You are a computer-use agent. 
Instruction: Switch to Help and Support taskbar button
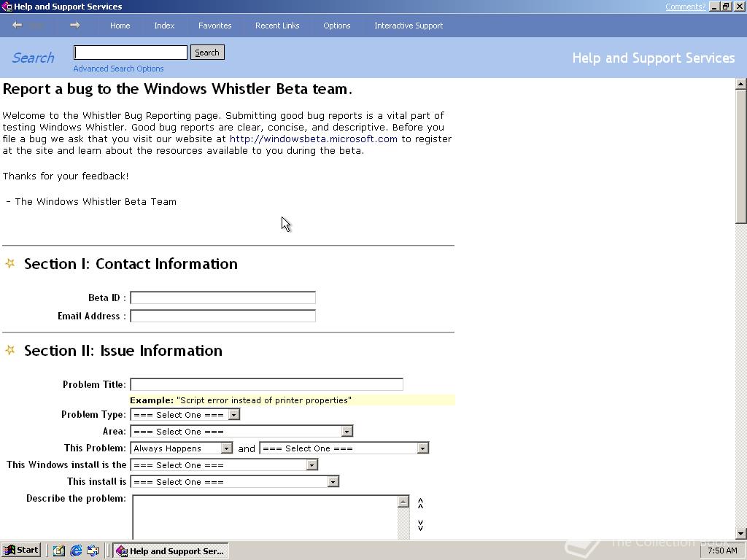click(171, 551)
